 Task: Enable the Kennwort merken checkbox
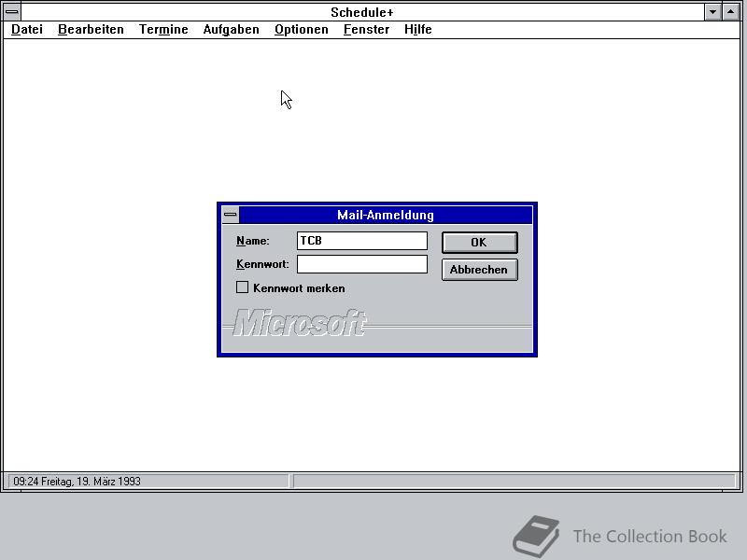click(242, 287)
